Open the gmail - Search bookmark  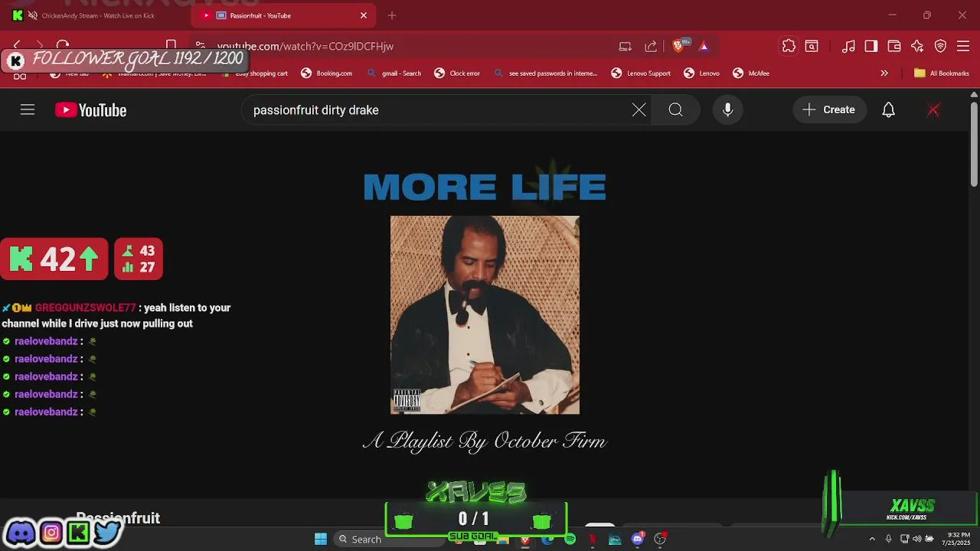[x=394, y=73]
